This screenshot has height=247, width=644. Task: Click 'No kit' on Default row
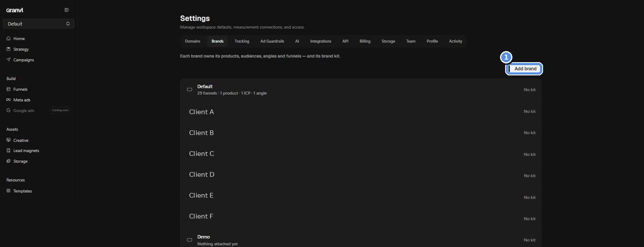tap(529, 90)
